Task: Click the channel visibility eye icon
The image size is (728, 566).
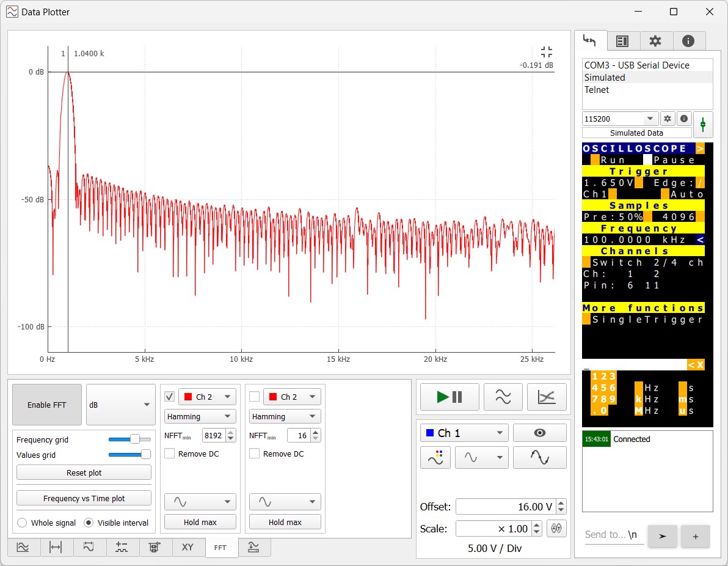Action: tap(539, 433)
